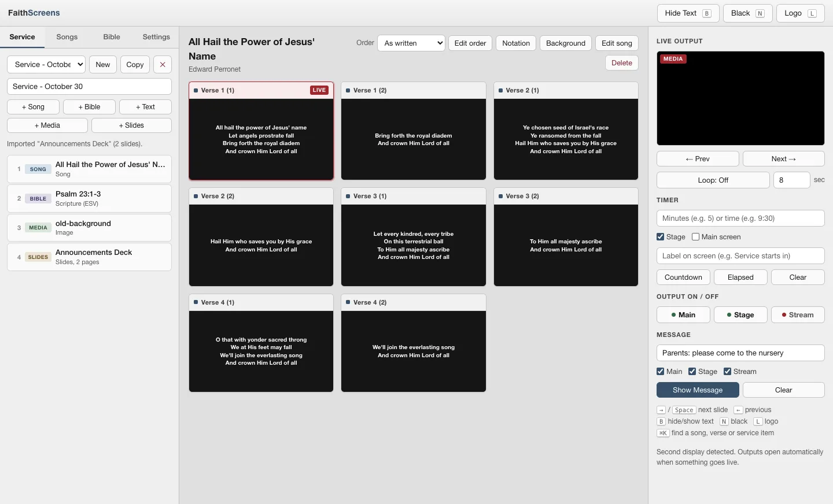Delete the song with Delete button
The height and width of the screenshot is (504, 833).
click(622, 62)
